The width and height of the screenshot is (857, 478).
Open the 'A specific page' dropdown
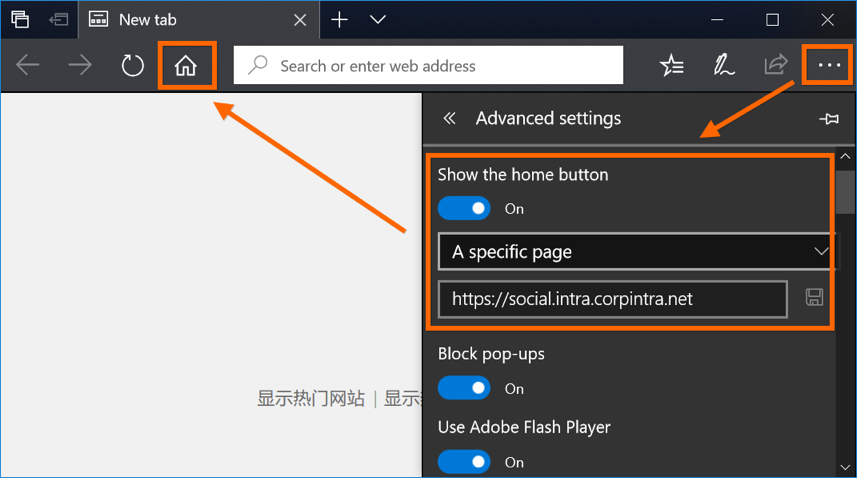(636, 251)
